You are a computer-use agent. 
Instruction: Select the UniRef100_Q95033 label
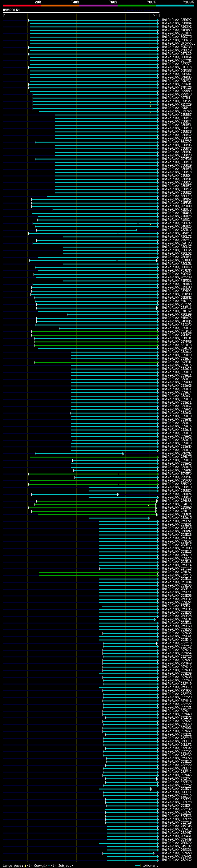pos(177,481)
